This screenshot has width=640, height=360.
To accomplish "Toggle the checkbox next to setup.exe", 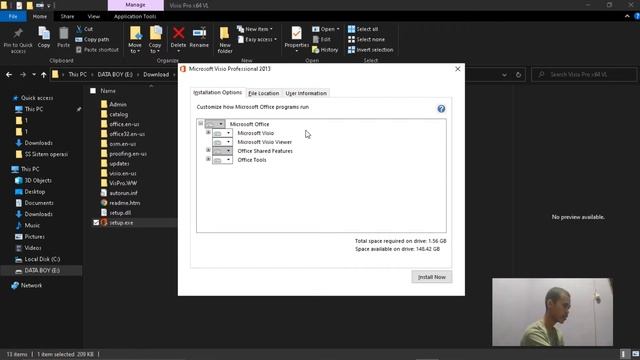I will tap(96, 223).
